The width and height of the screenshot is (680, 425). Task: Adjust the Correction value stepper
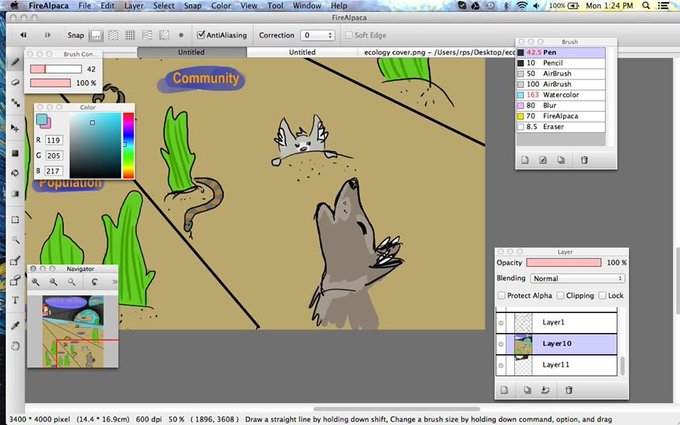pos(330,35)
